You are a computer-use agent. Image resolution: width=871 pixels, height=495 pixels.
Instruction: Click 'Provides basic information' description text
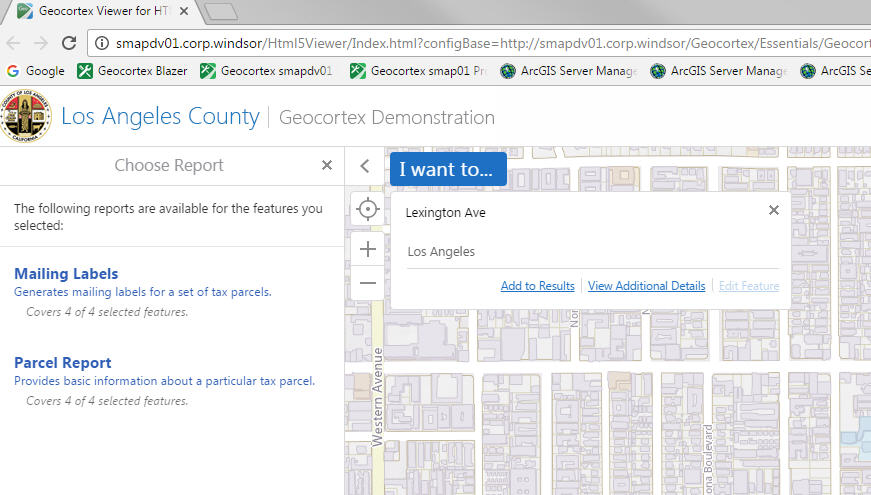coord(164,381)
